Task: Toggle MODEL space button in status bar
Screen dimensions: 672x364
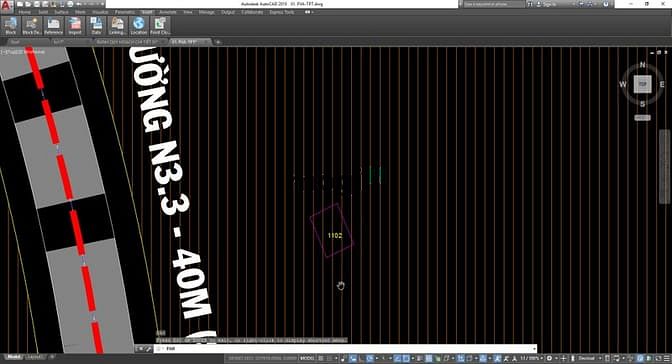Action: tap(307, 358)
